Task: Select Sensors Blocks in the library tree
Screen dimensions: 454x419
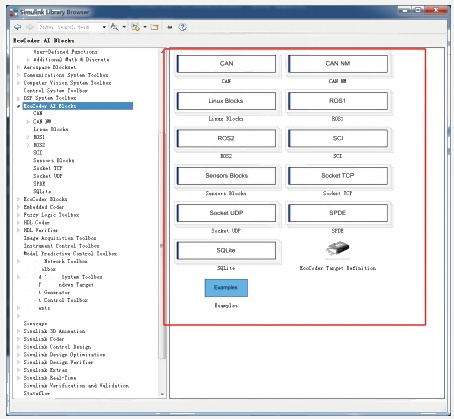Action: click(x=53, y=160)
